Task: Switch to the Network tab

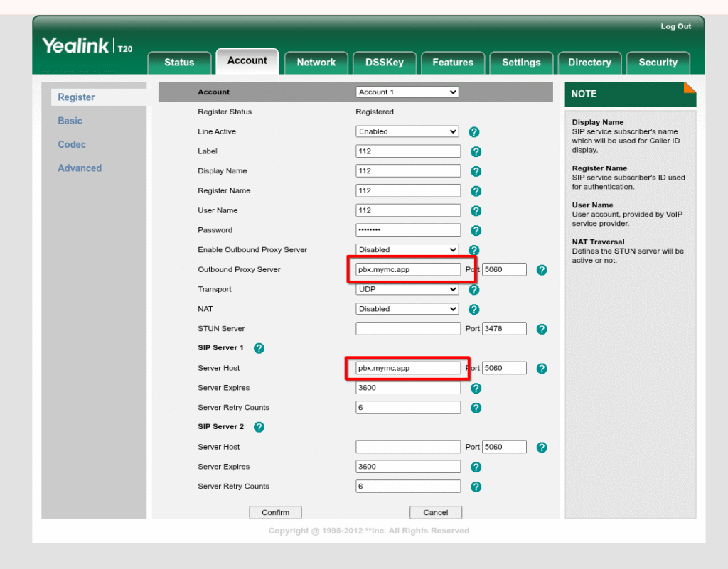Action: 316,63
